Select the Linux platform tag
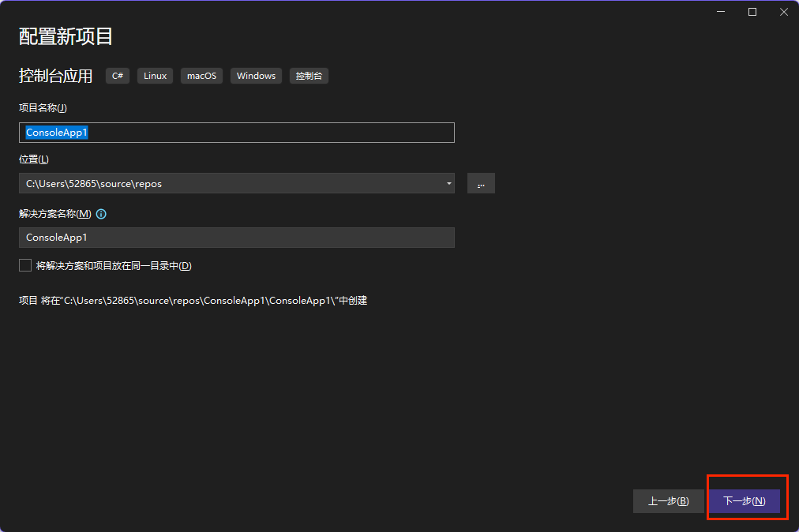The width and height of the screenshot is (799, 532). tap(155, 76)
